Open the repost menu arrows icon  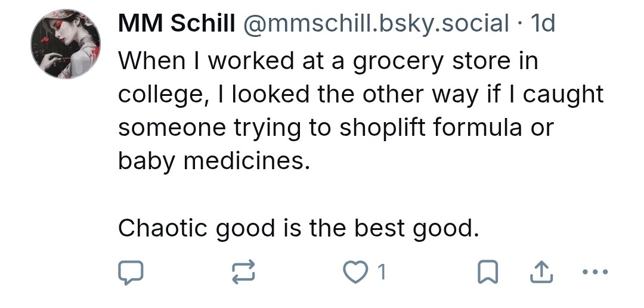(243, 272)
